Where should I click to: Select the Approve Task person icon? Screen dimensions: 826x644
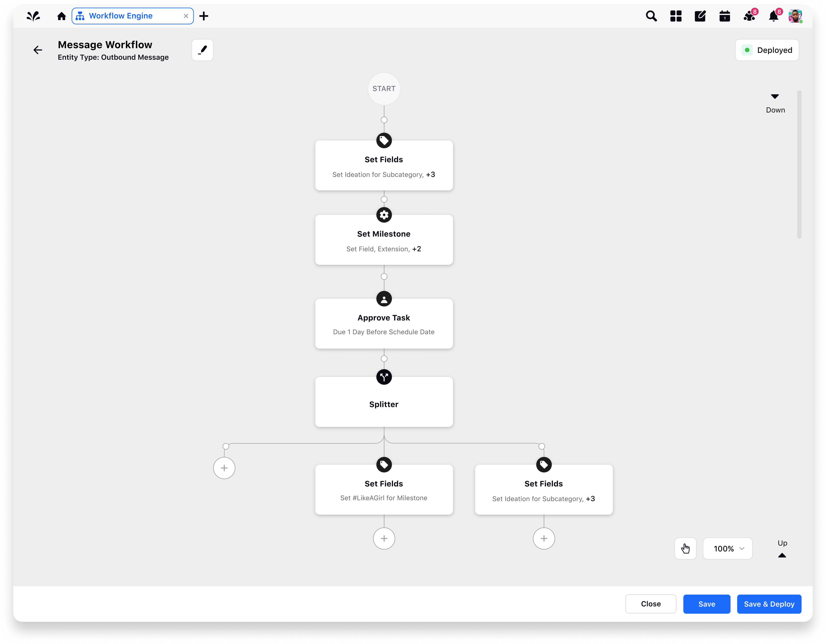coord(384,299)
